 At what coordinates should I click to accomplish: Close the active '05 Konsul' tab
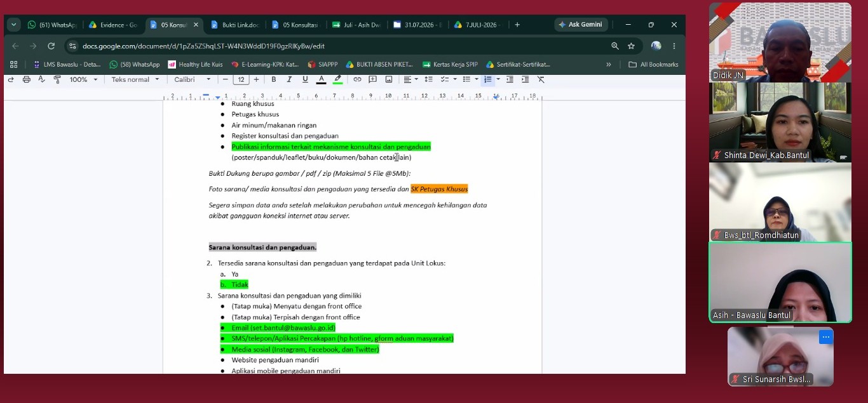196,25
